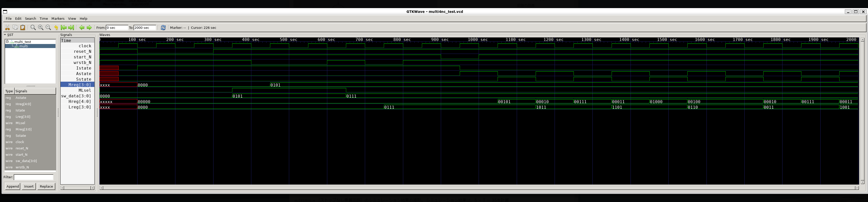The height and width of the screenshot is (202, 868).
Task: Select Sstate in the SST signal list
Action: pos(30,136)
